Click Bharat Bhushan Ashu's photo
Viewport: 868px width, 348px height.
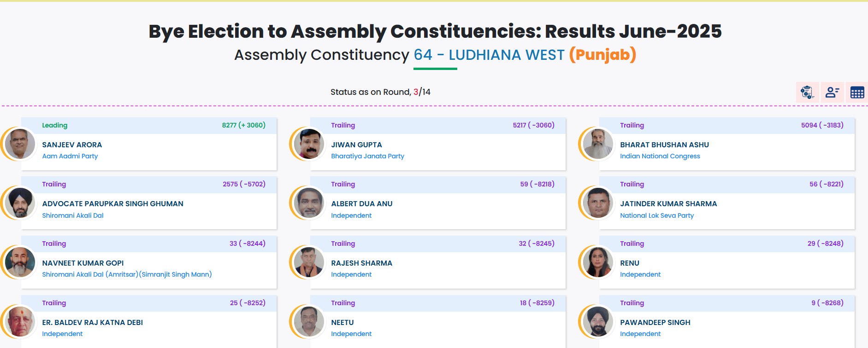(597, 144)
